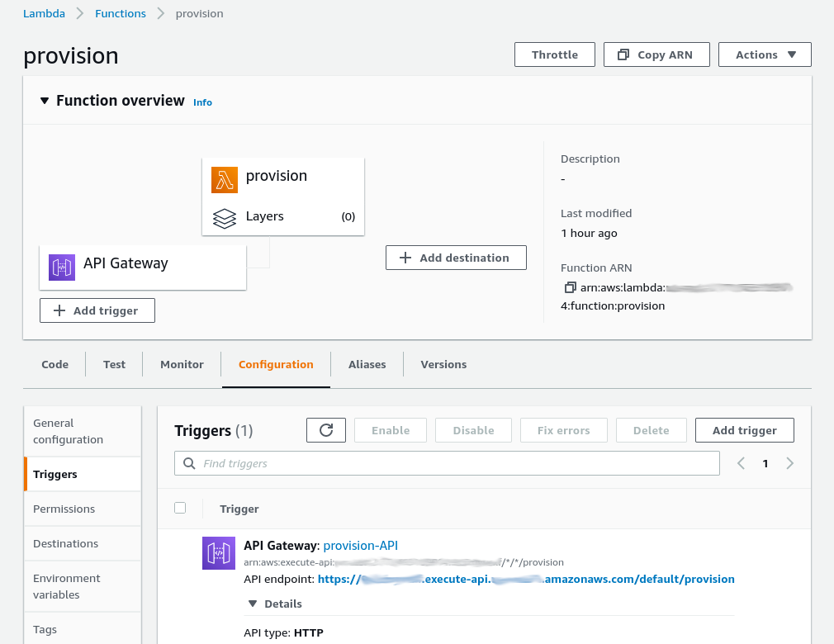The width and height of the screenshot is (834, 644).
Task: Open the Lambda breadcrumb link
Action: pos(44,13)
